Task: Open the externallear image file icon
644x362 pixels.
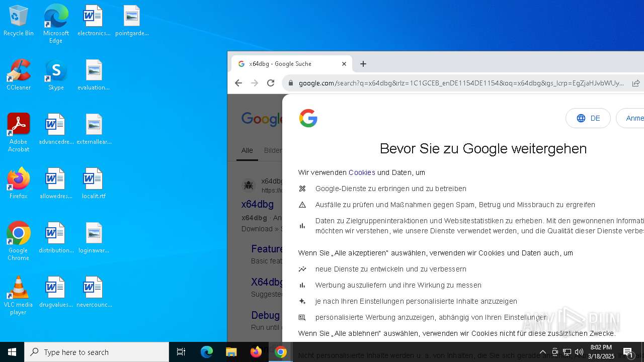Action: 94,129
